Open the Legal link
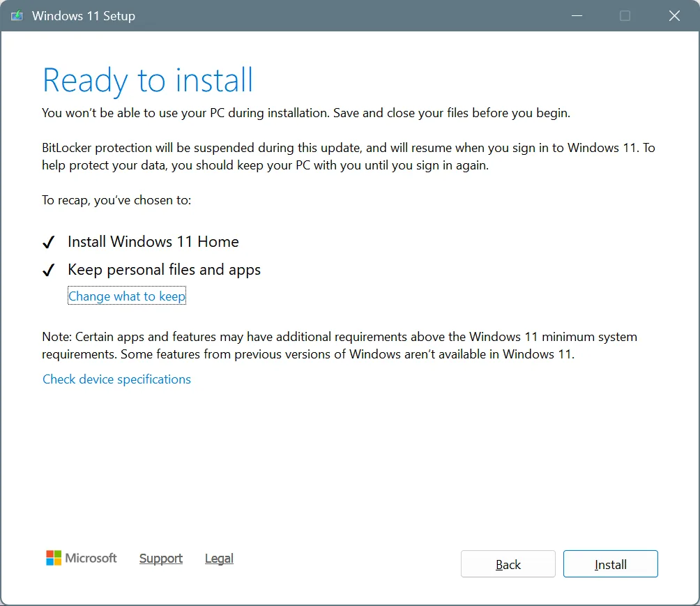Viewport: 700px width, 606px height. tap(219, 558)
